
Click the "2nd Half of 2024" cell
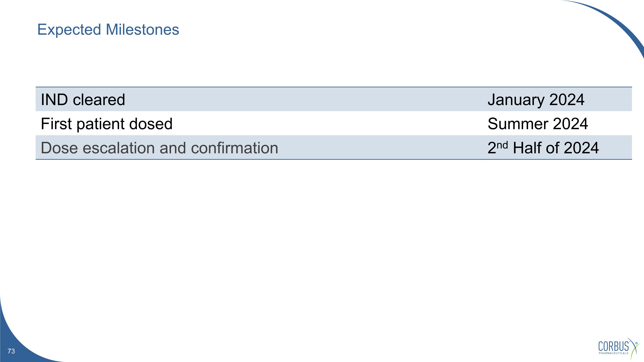(543, 148)
